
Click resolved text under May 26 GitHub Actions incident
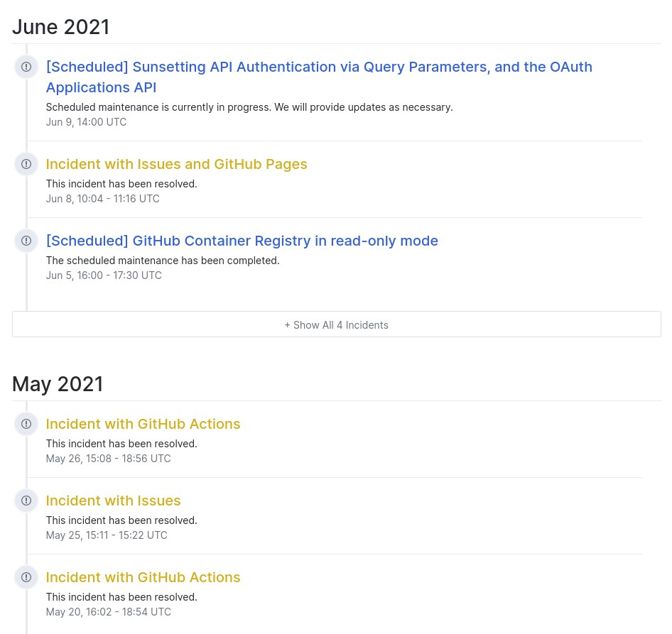pyautogui.click(x=121, y=443)
